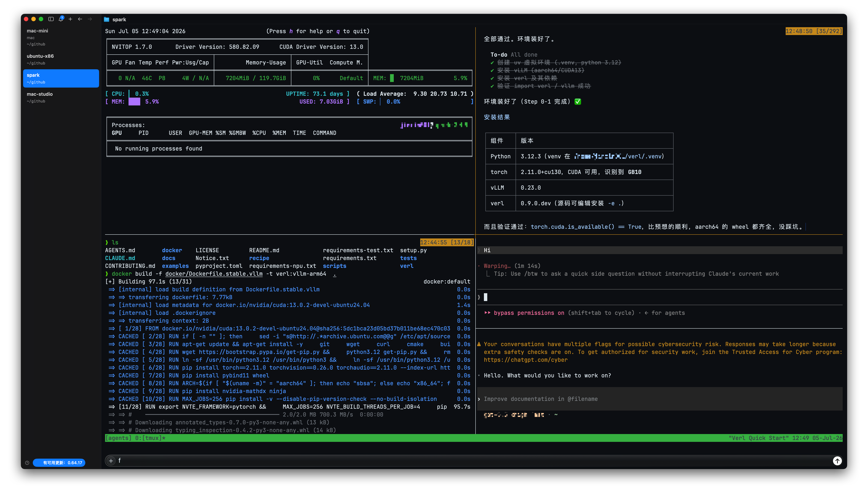
Task: Click the '7204MiB / 119.7GiB' memory usage cell
Action: pyautogui.click(x=256, y=78)
